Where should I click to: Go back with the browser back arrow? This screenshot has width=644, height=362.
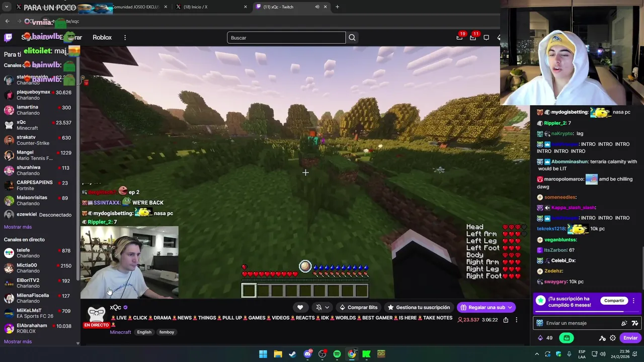point(8,21)
